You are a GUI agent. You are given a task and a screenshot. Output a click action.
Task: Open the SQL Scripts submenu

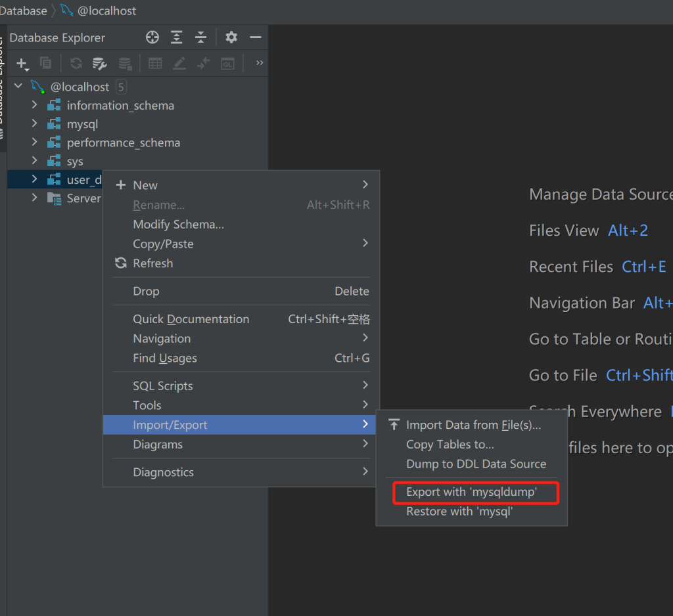coord(163,385)
